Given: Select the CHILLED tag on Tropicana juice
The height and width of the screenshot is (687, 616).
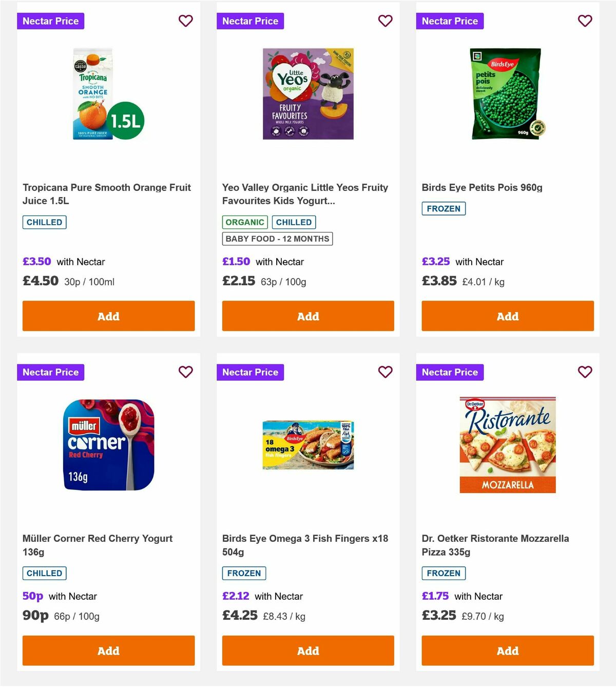Looking at the screenshot, I should tap(44, 222).
